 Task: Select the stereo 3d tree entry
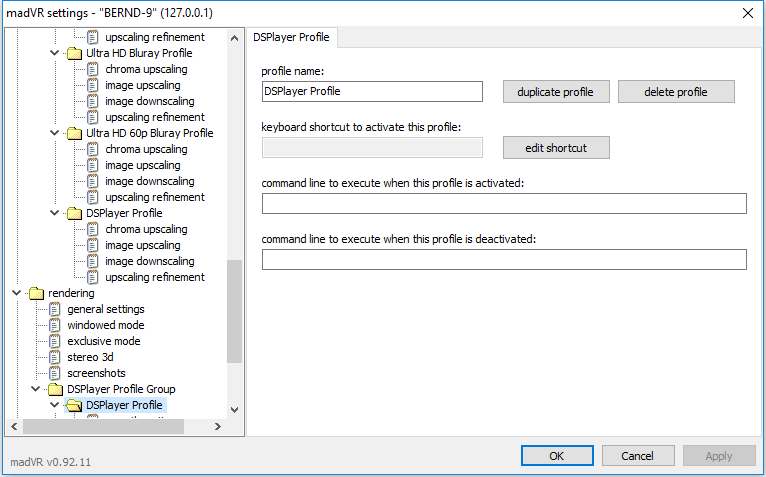pyautogui.click(x=90, y=358)
